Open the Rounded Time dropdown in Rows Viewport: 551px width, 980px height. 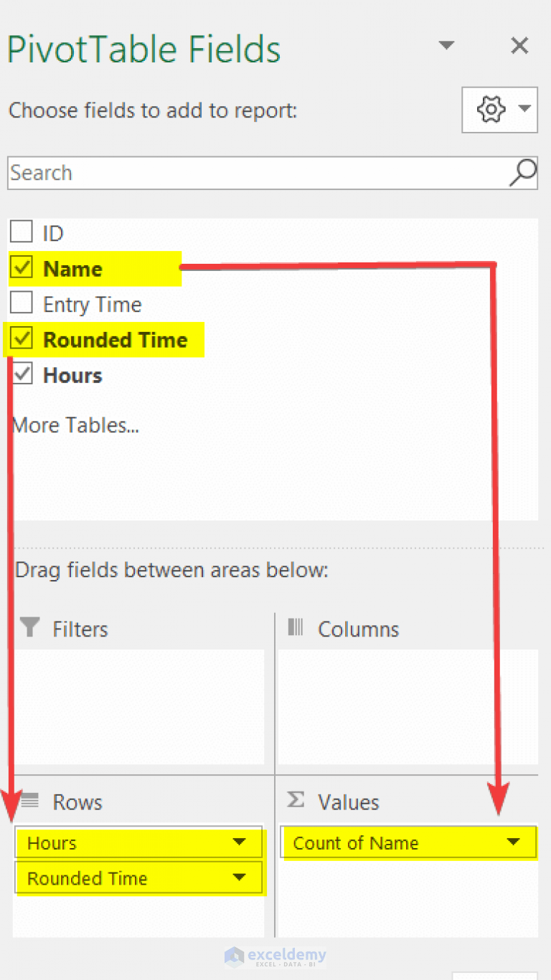click(x=240, y=877)
